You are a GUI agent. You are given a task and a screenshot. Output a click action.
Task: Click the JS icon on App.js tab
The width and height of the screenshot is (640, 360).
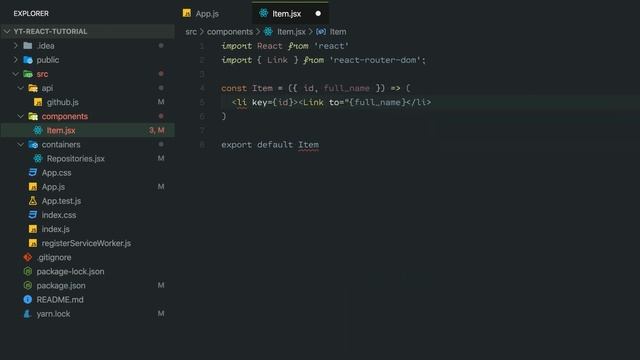tap(187, 13)
